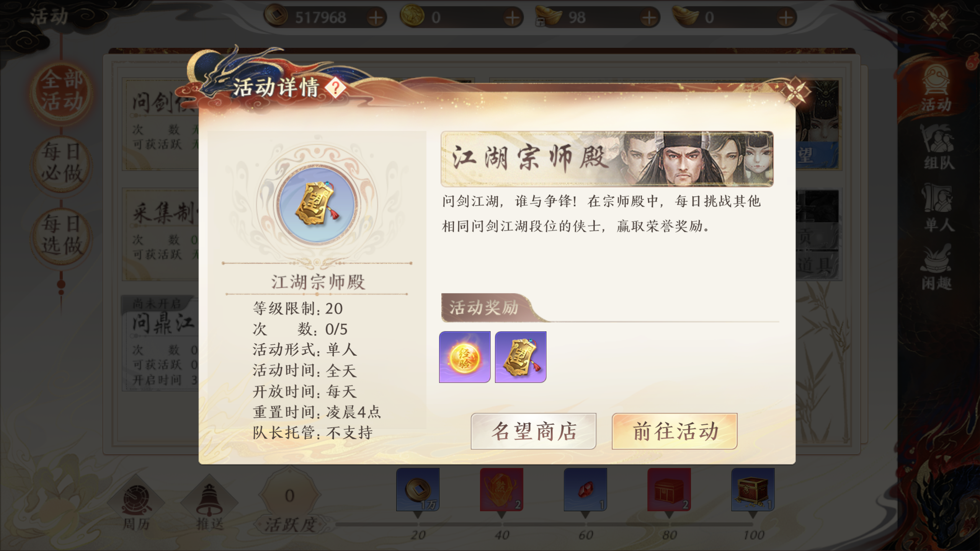Image resolution: width=980 pixels, height=551 pixels.
Task: Tap the large 江湖宗师殿 token emblem
Action: pyautogui.click(x=317, y=205)
